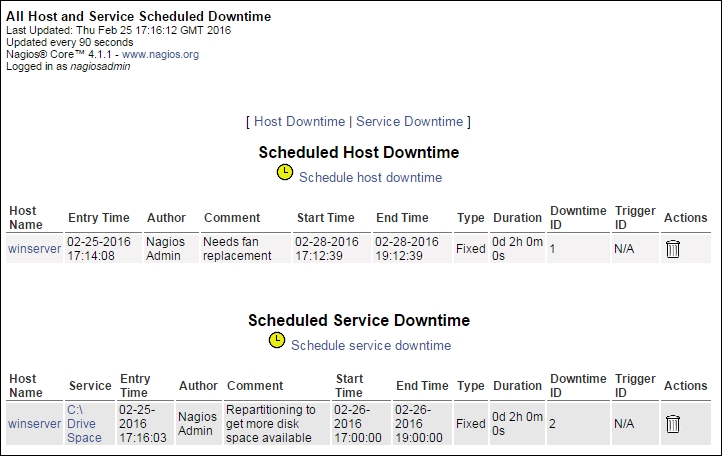Open the C:\ Drive Space service link
This screenshot has height=456, width=722.
tap(84, 424)
